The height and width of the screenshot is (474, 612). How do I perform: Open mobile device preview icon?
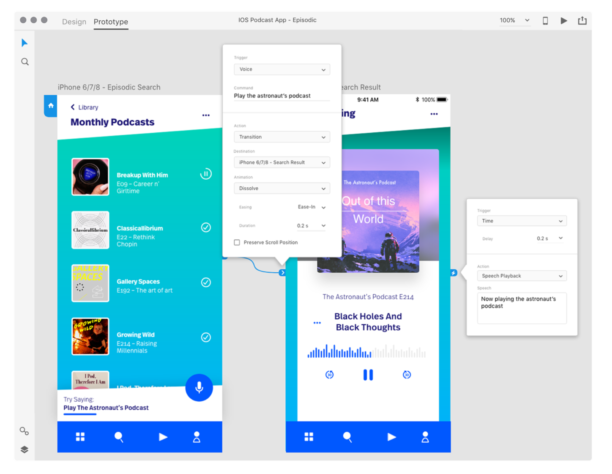[x=545, y=21]
